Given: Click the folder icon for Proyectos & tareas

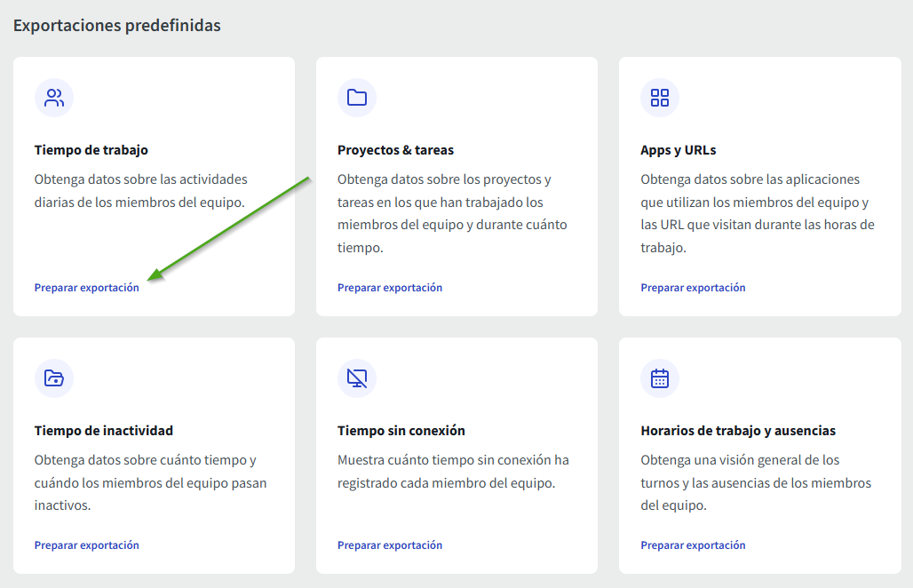Looking at the screenshot, I should point(357,98).
